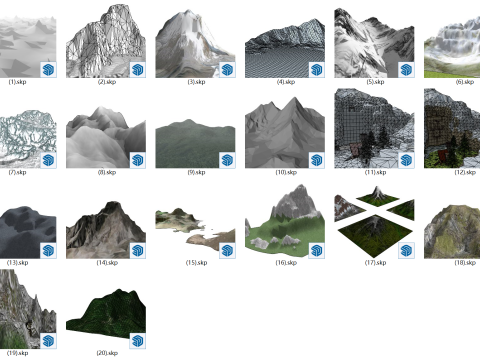
Task: Click the file name label (12).skp
Action: pos(465,172)
